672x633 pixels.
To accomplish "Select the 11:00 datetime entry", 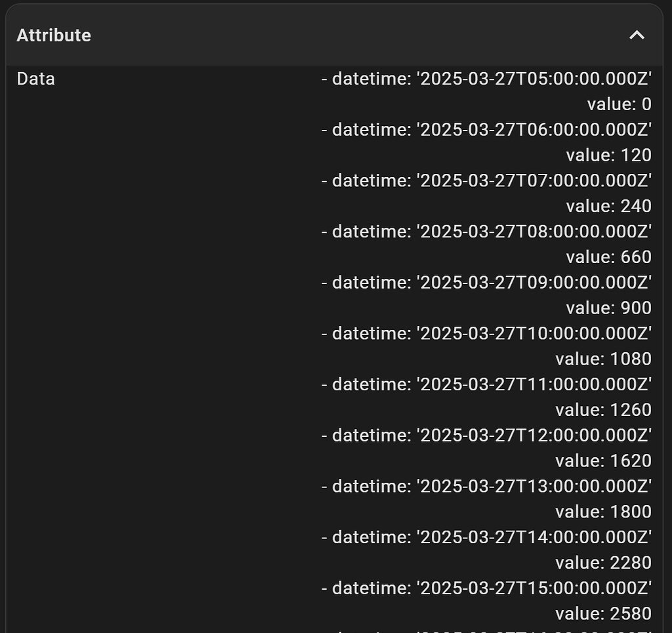I will [x=486, y=385].
